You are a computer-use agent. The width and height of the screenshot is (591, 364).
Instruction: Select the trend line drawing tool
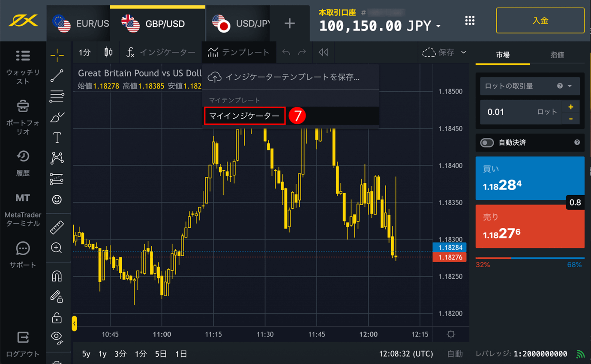tap(57, 76)
